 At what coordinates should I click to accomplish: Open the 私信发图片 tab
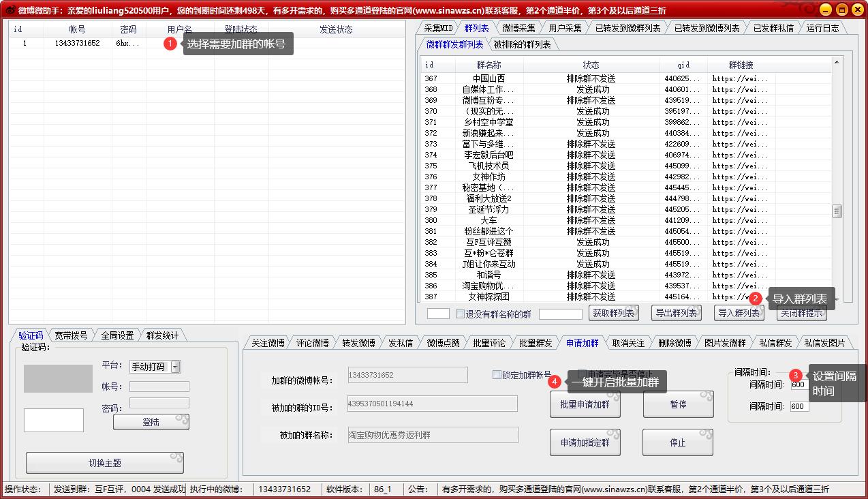(x=824, y=343)
